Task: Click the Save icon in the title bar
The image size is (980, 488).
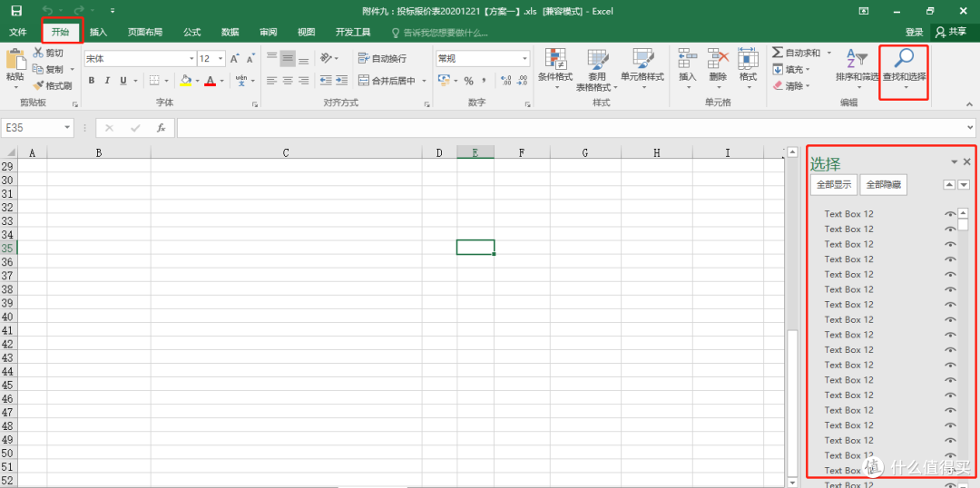Action: click(16, 11)
